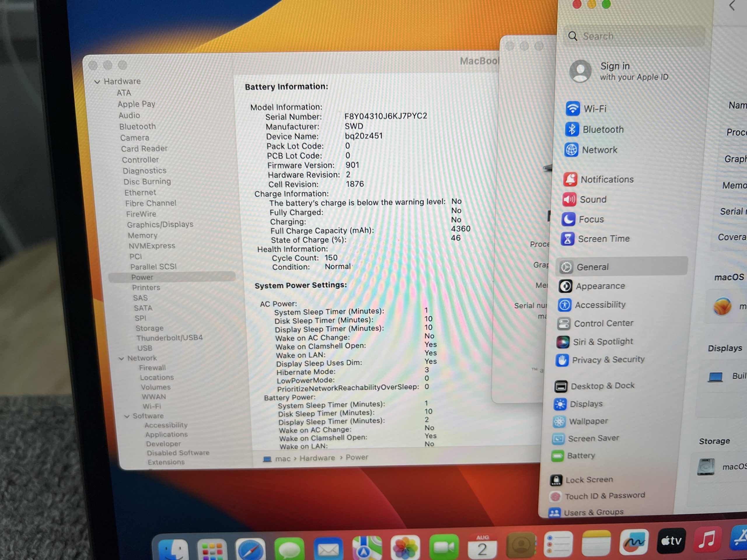The width and height of the screenshot is (747, 560).
Task: Open the Control Center icon
Action: pyautogui.click(x=564, y=324)
